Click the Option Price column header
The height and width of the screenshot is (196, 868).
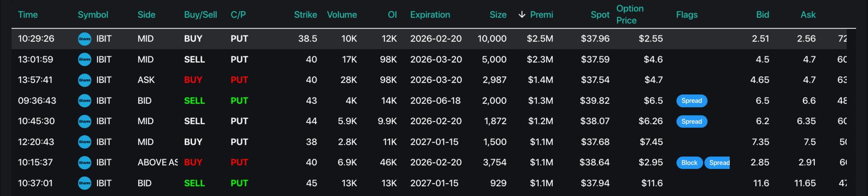point(629,14)
